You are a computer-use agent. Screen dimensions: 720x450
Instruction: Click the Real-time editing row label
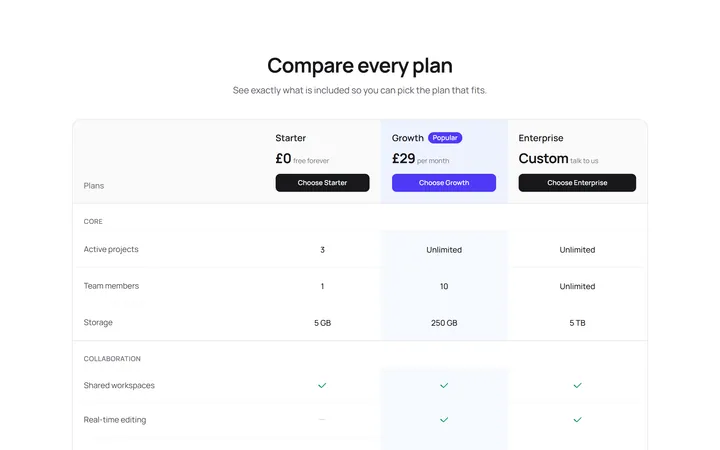[115, 420]
